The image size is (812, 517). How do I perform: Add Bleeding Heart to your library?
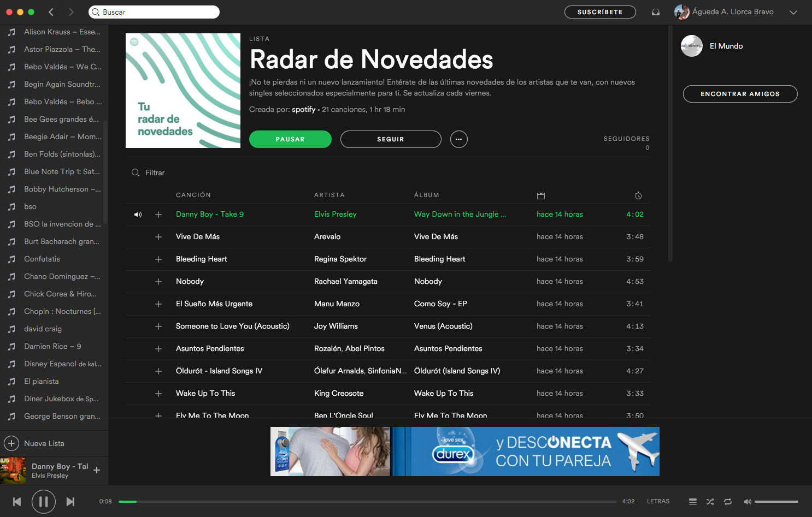(158, 259)
